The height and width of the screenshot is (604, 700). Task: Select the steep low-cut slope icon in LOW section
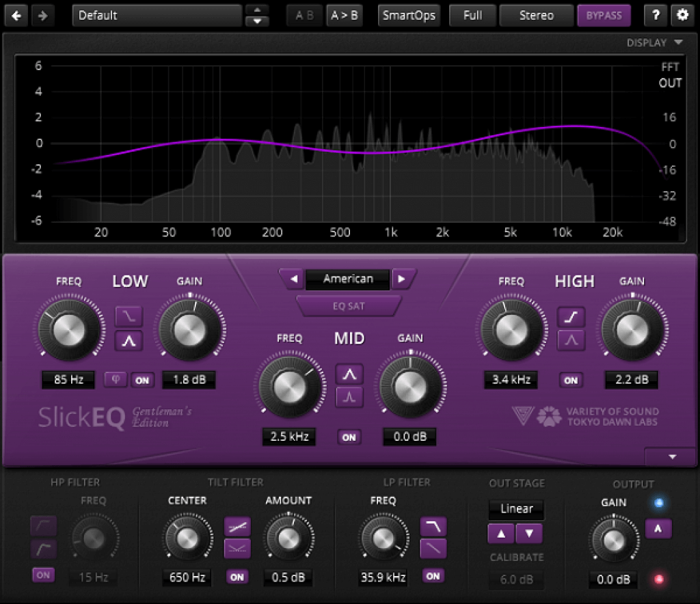point(127,316)
